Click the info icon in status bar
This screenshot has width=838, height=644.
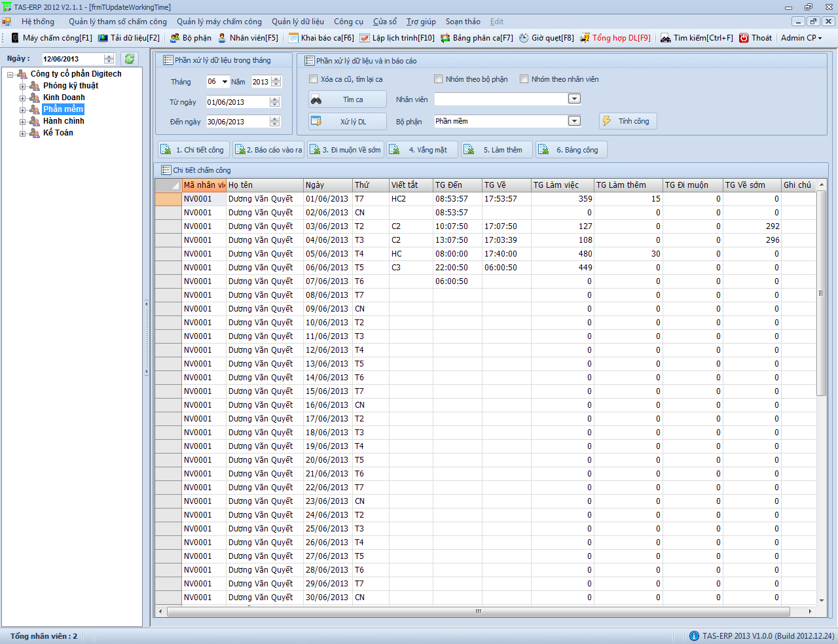coord(694,636)
